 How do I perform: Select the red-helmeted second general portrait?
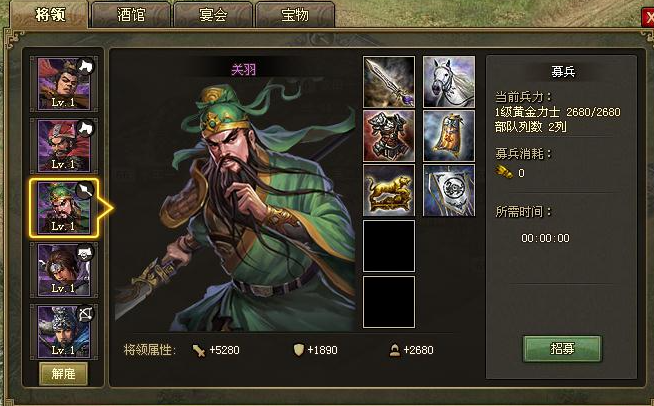pos(64,146)
